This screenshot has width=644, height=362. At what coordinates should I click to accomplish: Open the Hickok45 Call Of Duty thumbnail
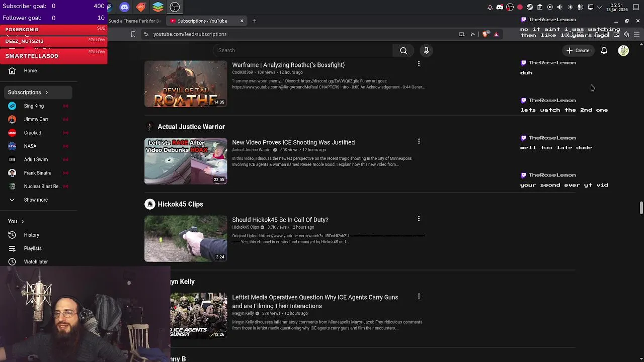coord(186,239)
